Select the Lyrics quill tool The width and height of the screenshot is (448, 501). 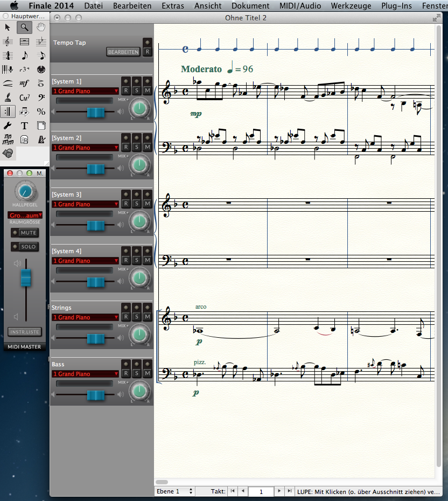[x=8, y=98]
